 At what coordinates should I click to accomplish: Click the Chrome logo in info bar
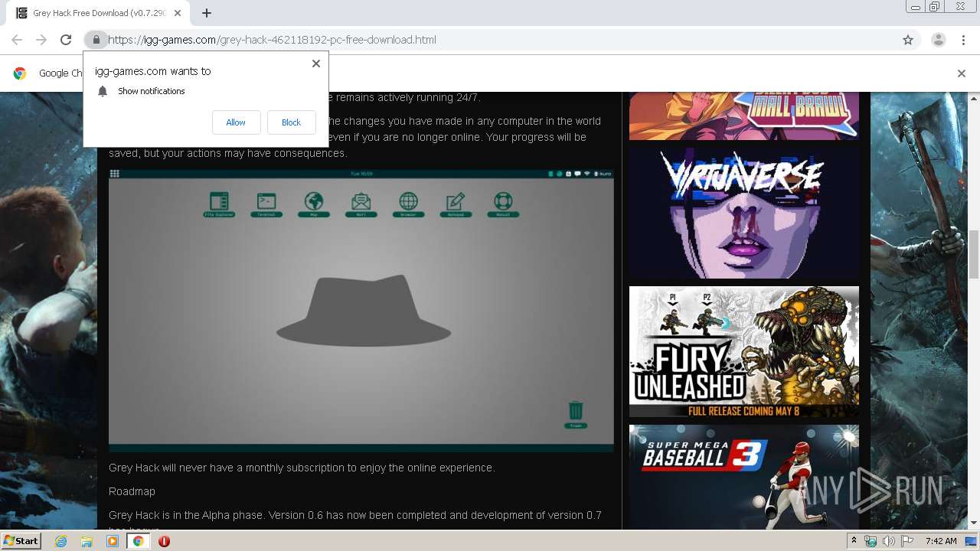coord(20,73)
